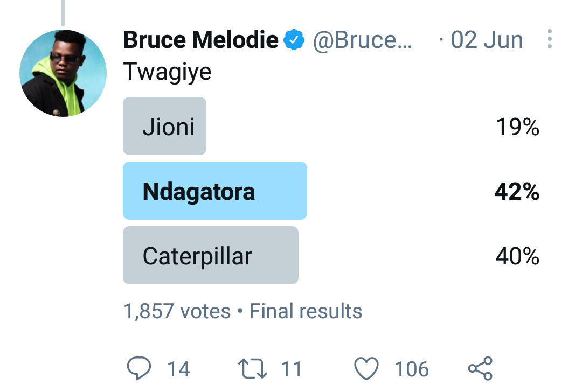Click the like count 106
The width and height of the screenshot is (582, 392).
click(412, 369)
